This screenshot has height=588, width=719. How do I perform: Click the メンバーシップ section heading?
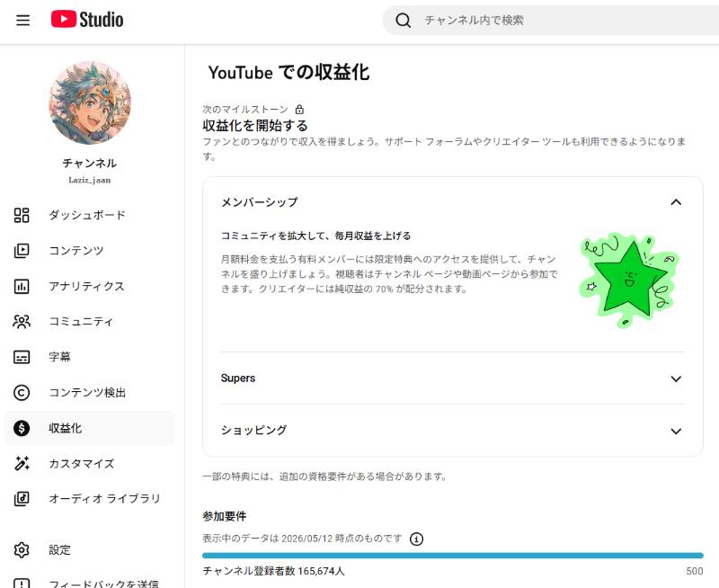tap(260, 202)
